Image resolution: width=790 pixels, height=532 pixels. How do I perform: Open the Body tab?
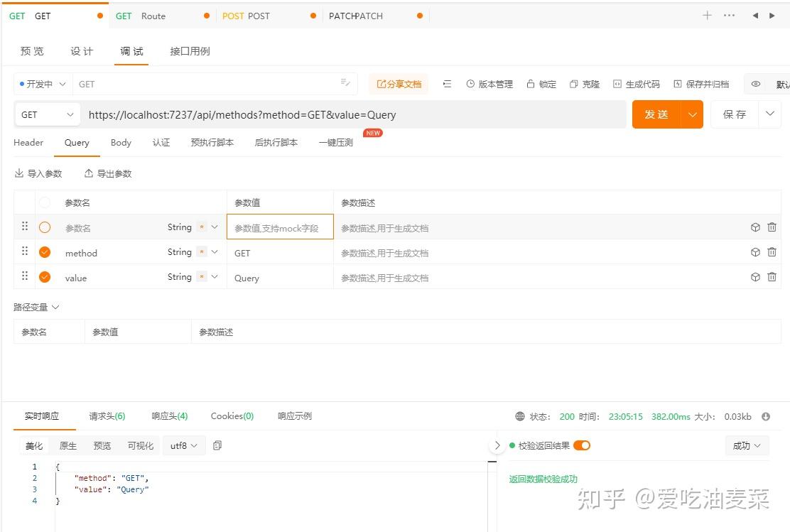[121, 143]
